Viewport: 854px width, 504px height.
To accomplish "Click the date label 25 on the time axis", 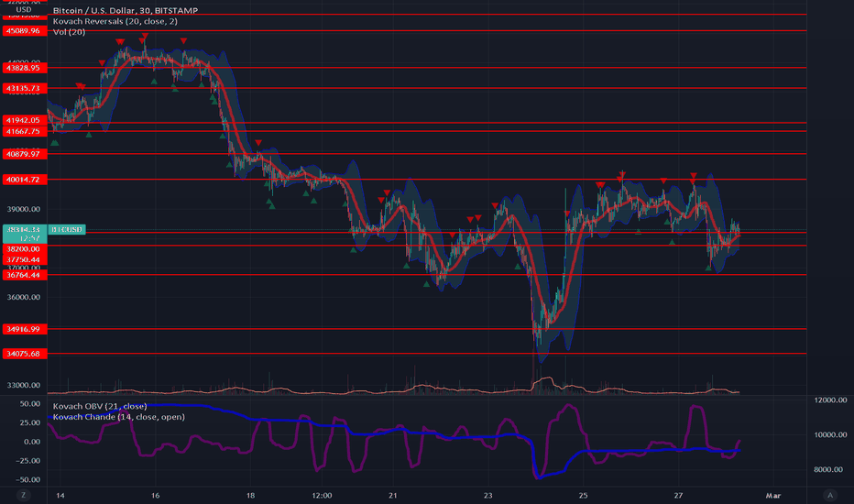I will click(584, 495).
